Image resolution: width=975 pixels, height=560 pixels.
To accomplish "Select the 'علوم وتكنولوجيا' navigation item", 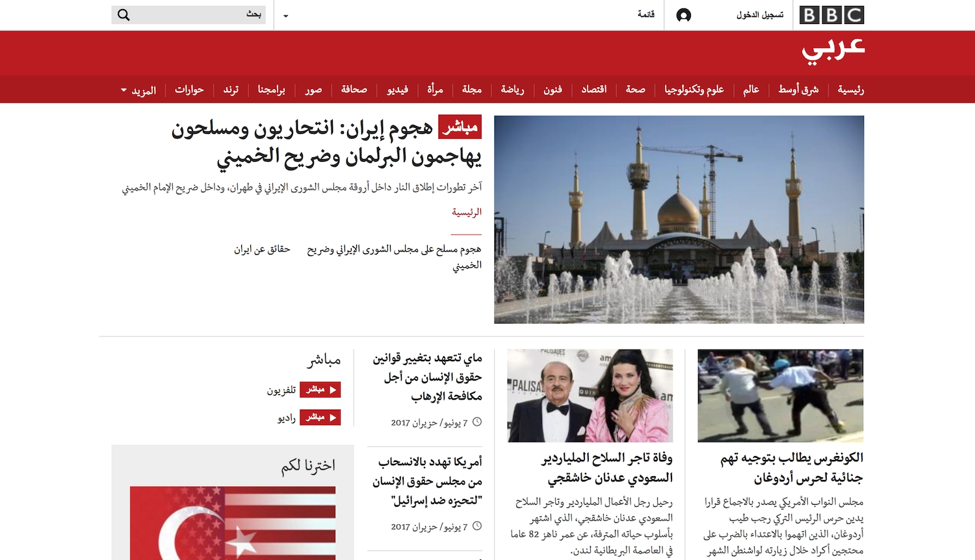I will pyautogui.click(x=694, y=90).
